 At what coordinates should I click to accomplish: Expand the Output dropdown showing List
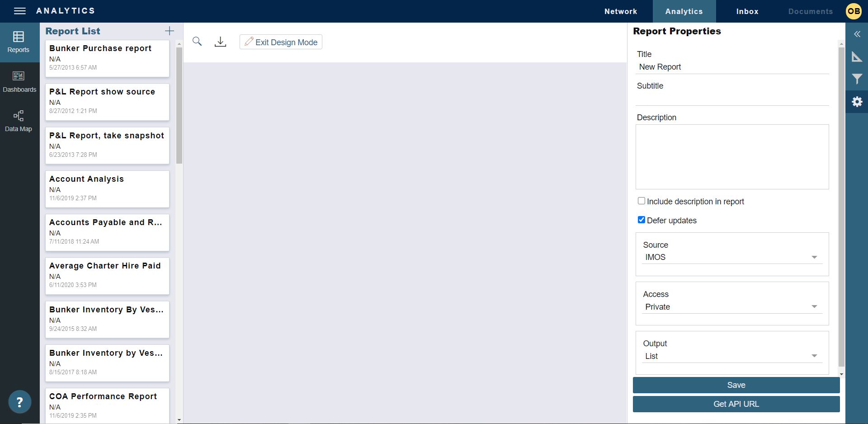[x=814, y=355]
